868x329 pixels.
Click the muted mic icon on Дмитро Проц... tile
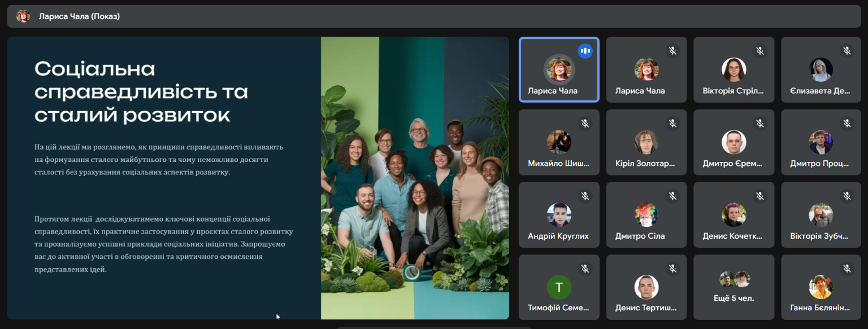coord(847,123)
